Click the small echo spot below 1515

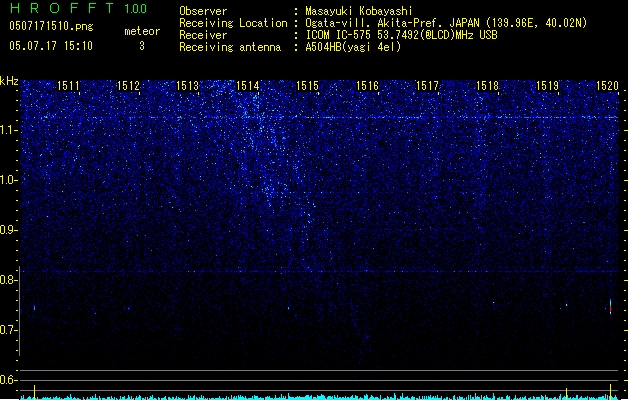coord(288,308)
